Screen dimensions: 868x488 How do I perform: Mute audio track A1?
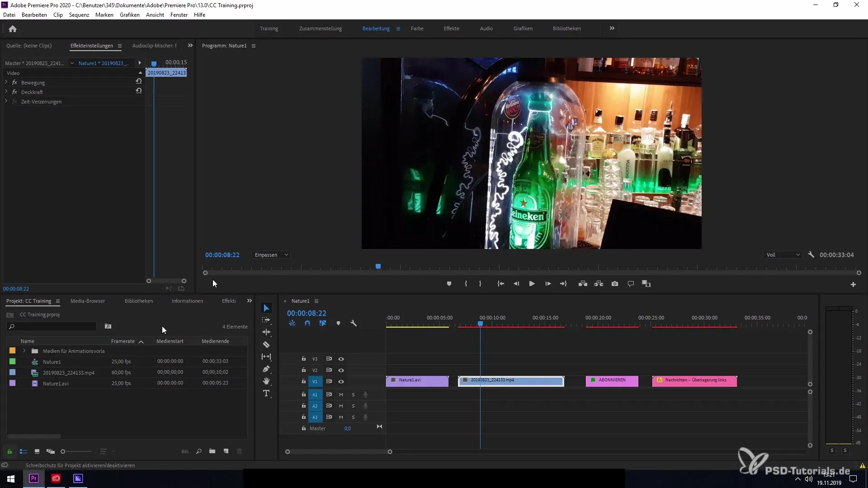coord(341,395)
